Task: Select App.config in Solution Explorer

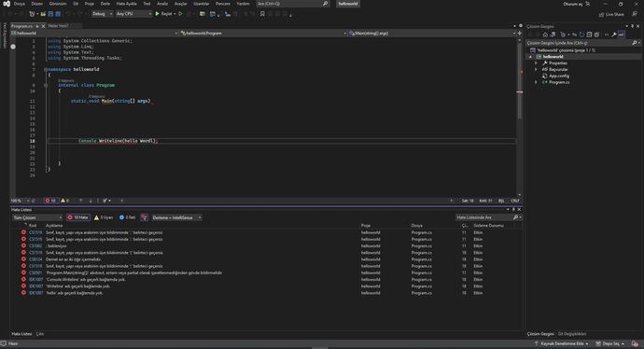Action: [x=559, y=76]
